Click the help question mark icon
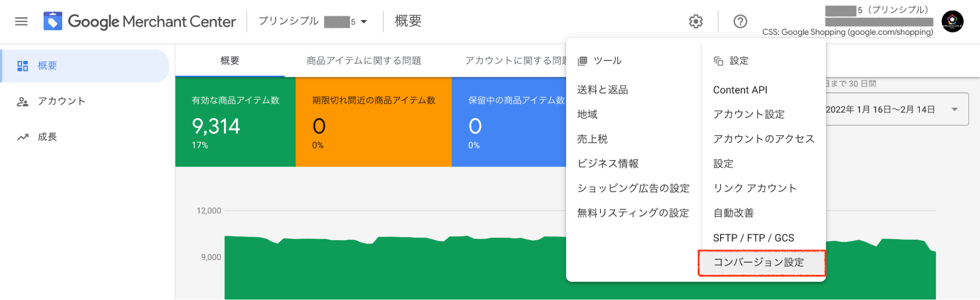This screenshot has width=980, height=300. pos(740,22)
